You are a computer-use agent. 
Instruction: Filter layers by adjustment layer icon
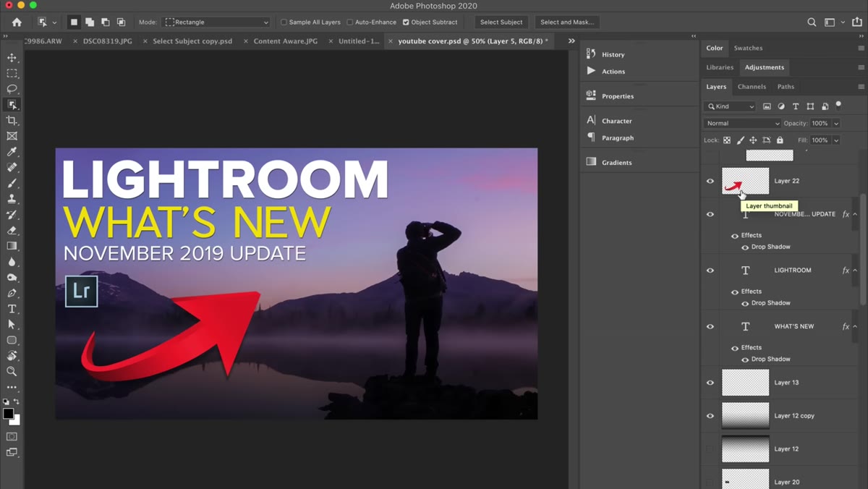point(781,106)
